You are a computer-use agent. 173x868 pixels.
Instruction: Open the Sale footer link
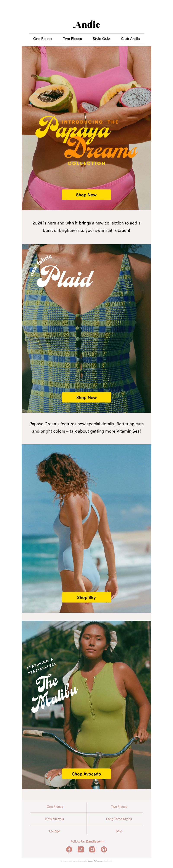coord(119,831)
